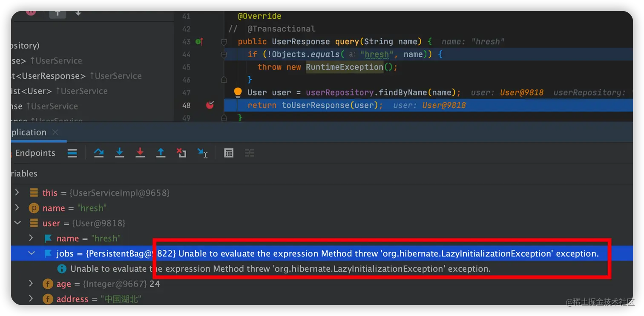
Task: Toggle the breakpoint on line 44
Action: coord(210,54)
